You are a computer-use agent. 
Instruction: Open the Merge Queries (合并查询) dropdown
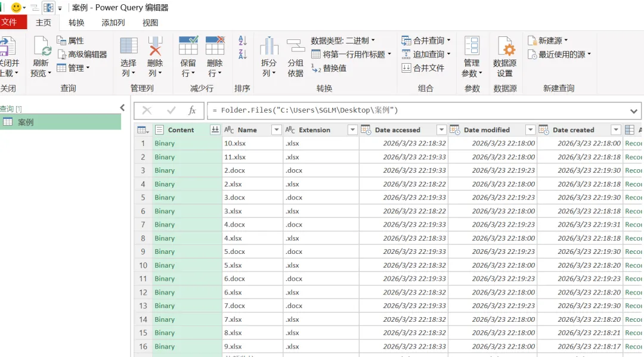tap(426, 41)
